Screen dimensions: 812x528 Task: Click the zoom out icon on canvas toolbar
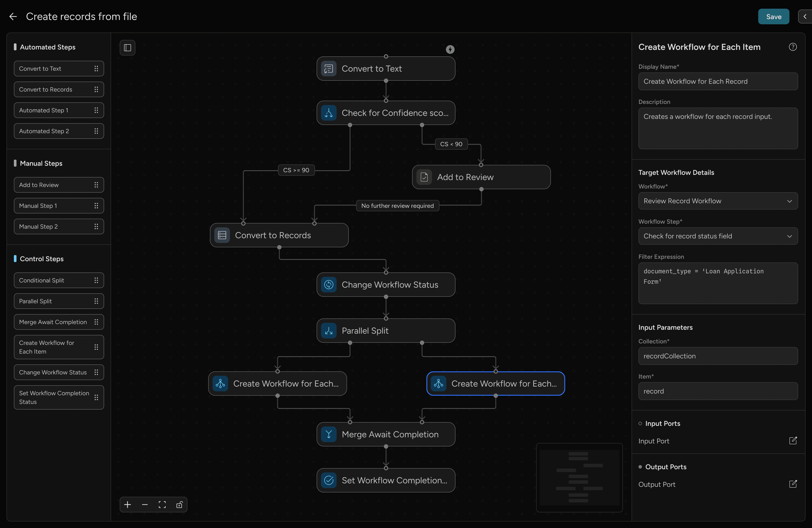145,504
